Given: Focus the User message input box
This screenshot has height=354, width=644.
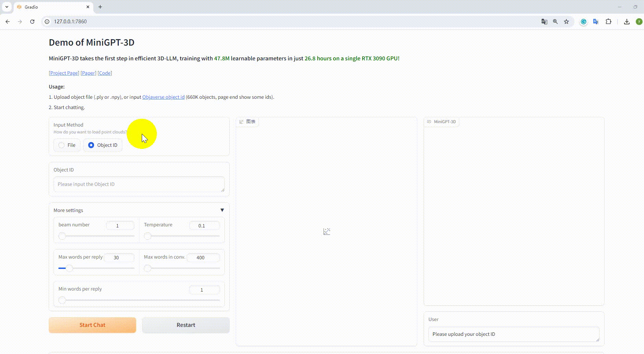Looking at the screenshot, I should 514,334.
